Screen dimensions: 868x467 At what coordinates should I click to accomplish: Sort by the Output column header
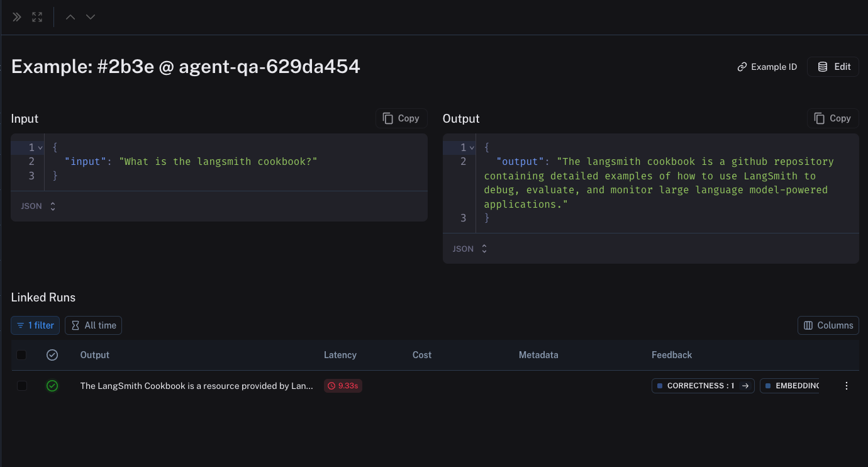point(95,355)
